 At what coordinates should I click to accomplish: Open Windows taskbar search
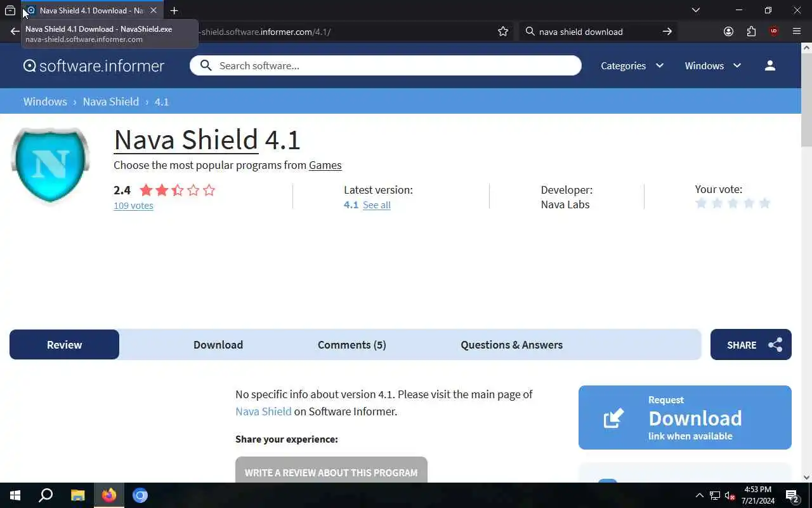[46, 495]
